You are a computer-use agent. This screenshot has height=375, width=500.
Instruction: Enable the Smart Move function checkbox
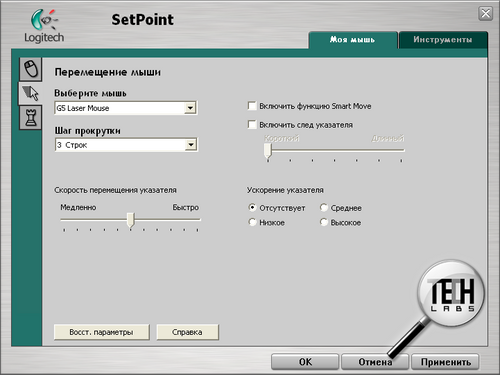coord(252,106)
